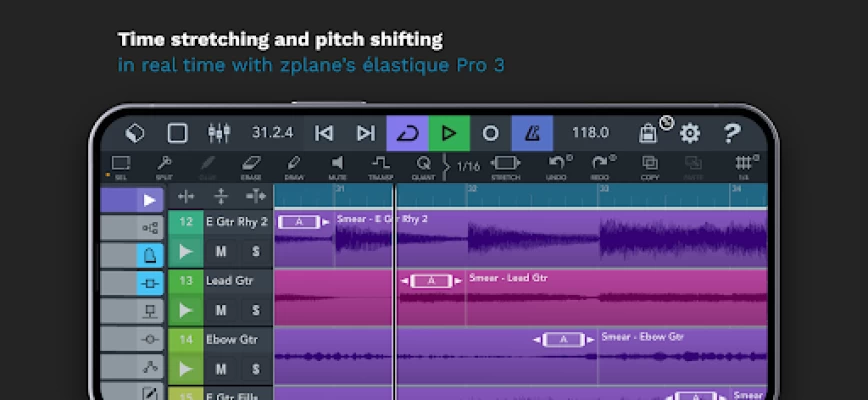Open the settings gear
868x400 pixels.
click(690, 133)
